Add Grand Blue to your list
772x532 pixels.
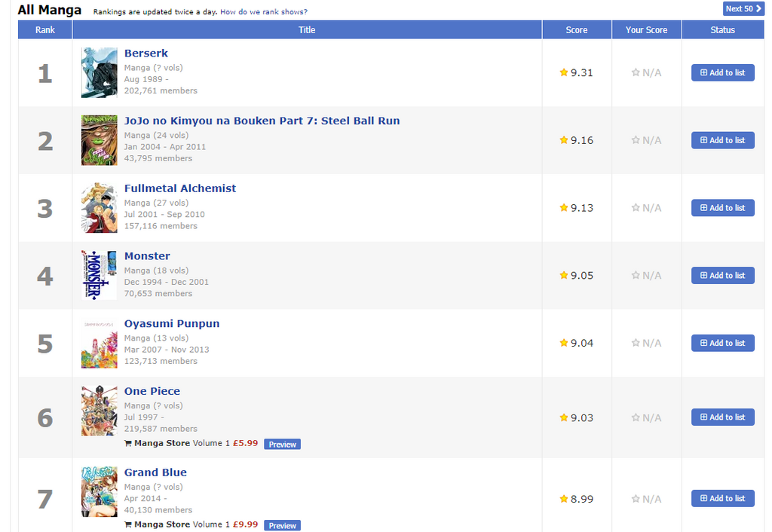coord(723,498)
